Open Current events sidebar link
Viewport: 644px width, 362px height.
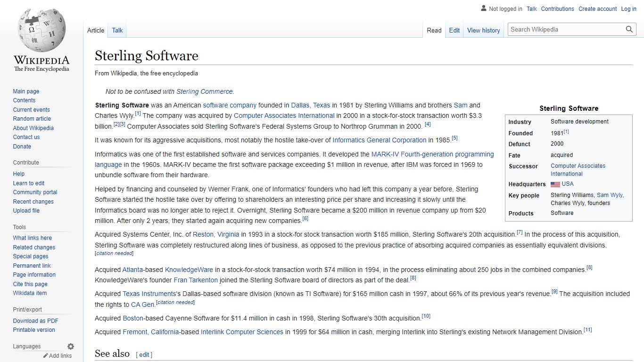pos(31,110)
